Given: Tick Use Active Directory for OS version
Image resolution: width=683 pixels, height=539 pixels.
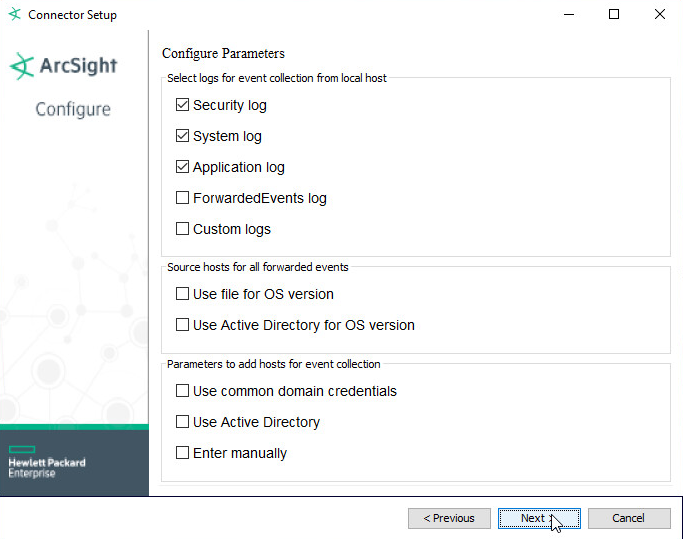Looking at the screenshot, I should pyautogui.click(x=182, y=325).
